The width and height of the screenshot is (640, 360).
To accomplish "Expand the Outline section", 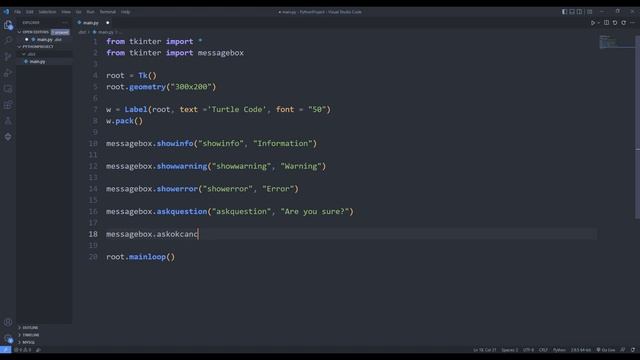I will pos(29,328).
